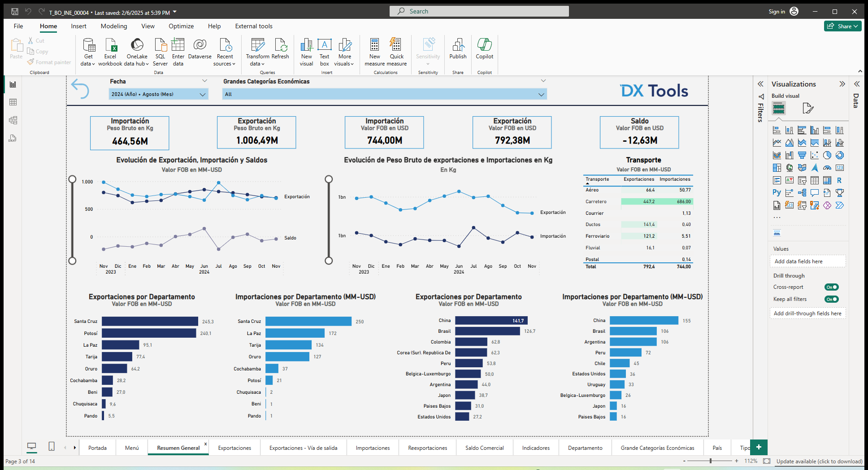Switch to the Exportaciones page tab
868x470 pixels.
click(x=234, y=448)
